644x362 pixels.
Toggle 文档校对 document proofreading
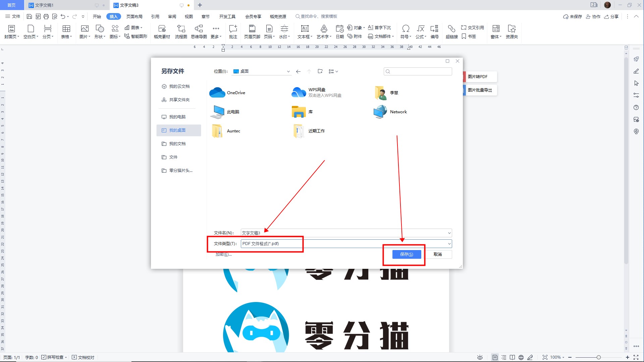[83, 357]
